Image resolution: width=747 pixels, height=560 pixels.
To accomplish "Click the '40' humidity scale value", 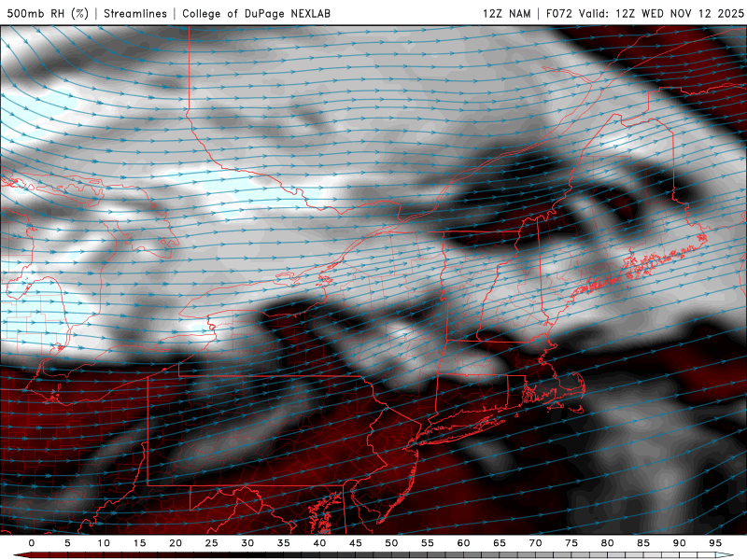I will pos(319,543).
